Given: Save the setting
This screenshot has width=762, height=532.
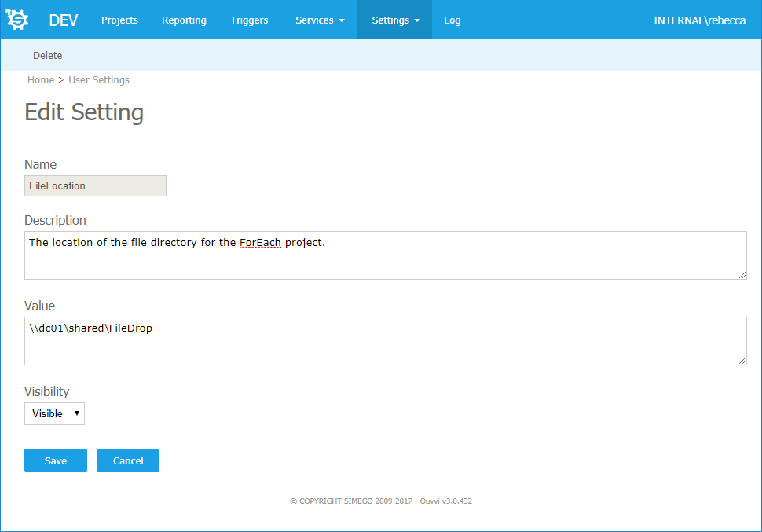Looking at the screenshot, I should tap(56, 460).
